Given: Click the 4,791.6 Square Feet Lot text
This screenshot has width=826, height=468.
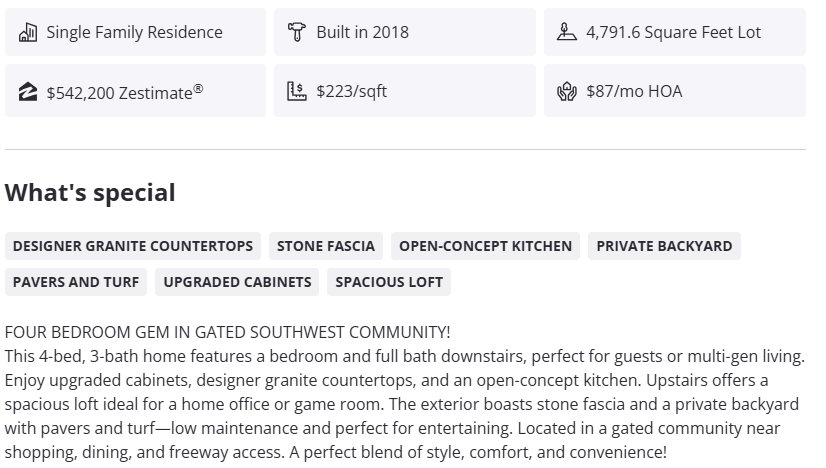Looking at the screenshot, I should 674,32.
